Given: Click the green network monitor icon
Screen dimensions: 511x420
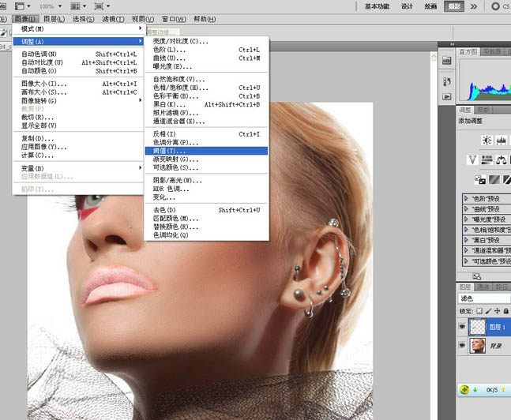Looking at the screenshot, I should click(464, 389).
